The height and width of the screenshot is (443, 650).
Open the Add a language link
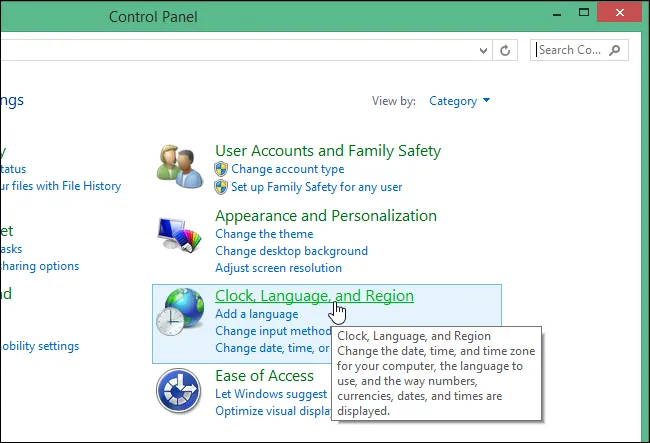coord(257,314)
